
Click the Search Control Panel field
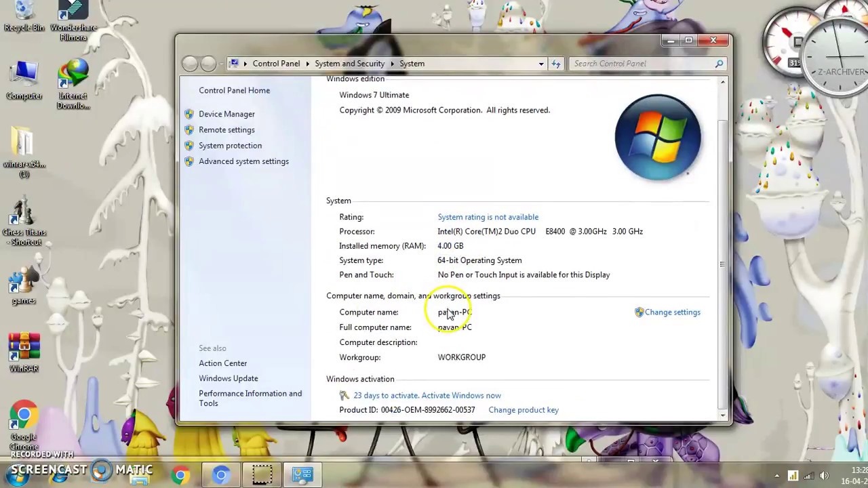coord(648,64)
